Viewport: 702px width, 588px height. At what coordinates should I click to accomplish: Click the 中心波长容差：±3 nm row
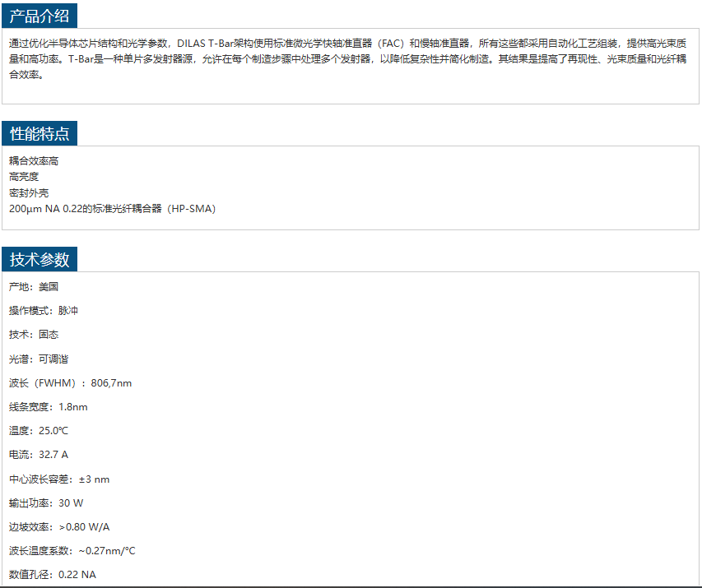point(59,479)
